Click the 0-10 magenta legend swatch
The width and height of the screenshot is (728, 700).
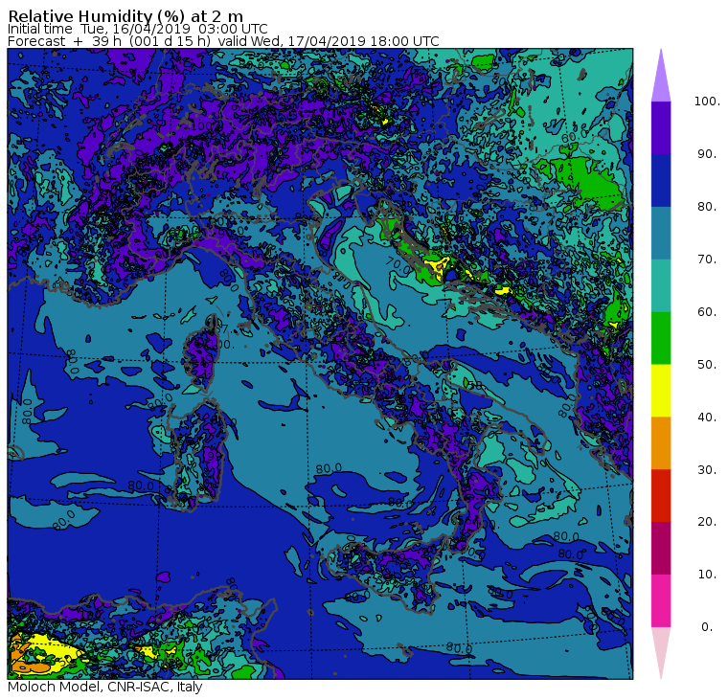(661, 600)
